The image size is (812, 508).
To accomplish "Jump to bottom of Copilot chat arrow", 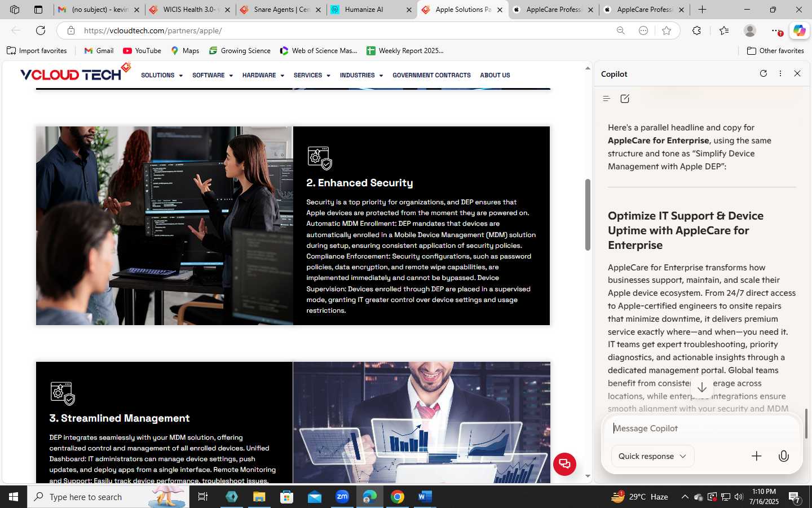I will pos(702,388).
